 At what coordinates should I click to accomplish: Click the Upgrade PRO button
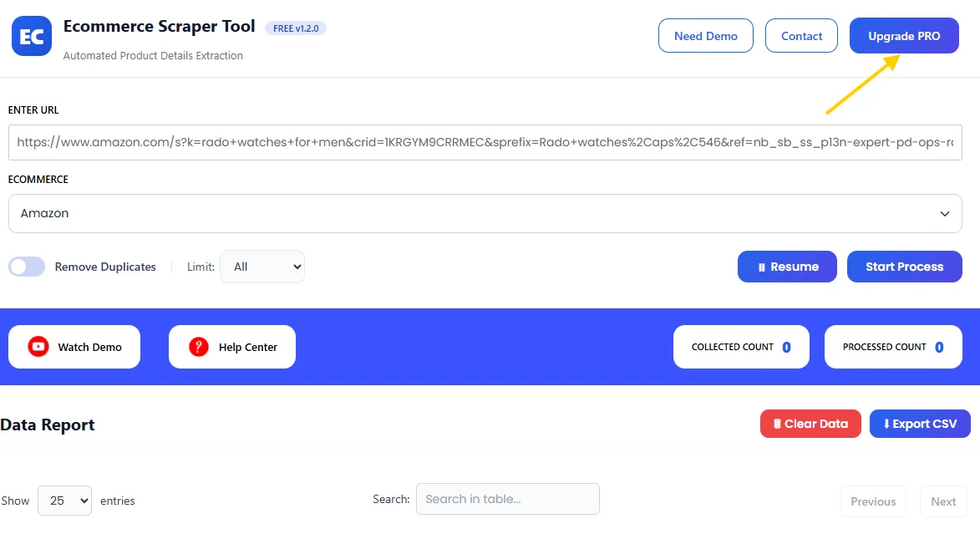(903, 35)
